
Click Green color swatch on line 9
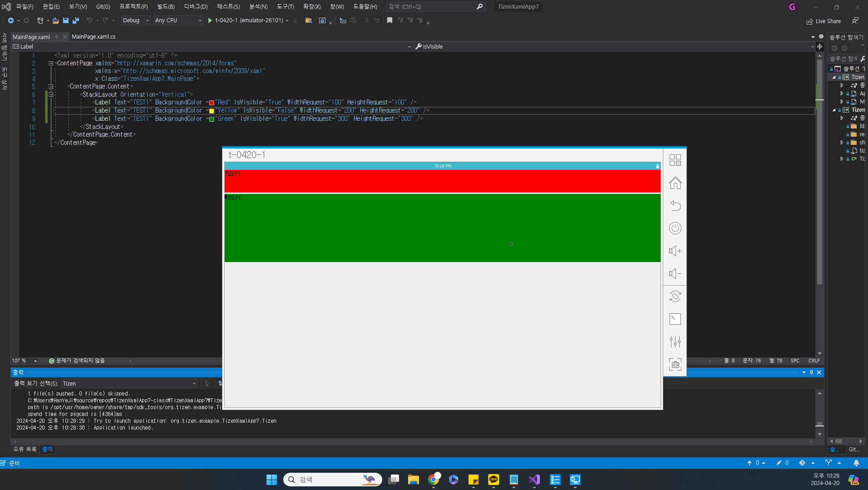(212, 119)
